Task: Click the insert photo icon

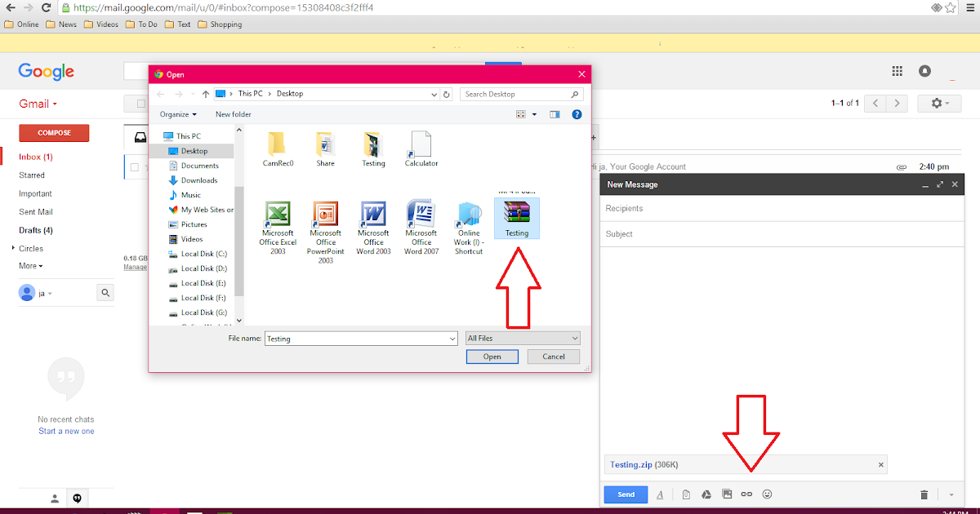Action: click(727, 494)
